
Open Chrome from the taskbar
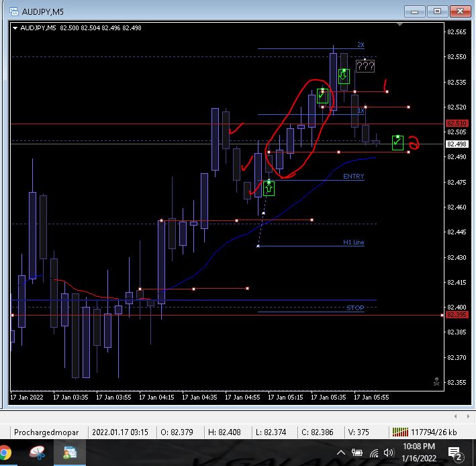click(x=5, y=453)
